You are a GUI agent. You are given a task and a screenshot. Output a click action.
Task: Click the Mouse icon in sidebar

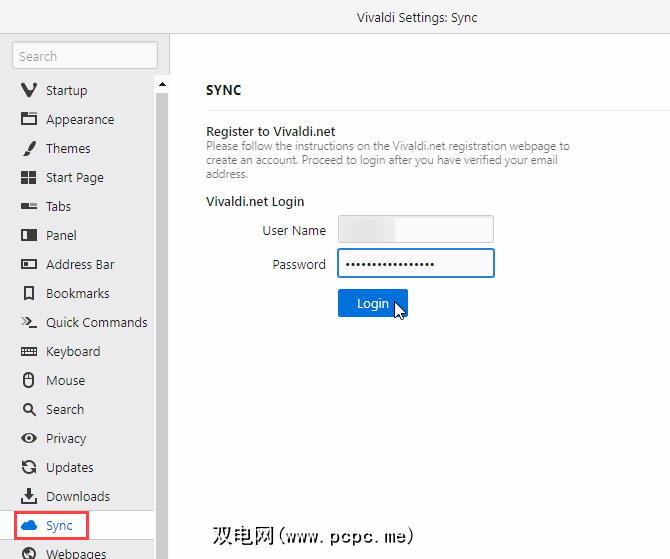point(29,380)
